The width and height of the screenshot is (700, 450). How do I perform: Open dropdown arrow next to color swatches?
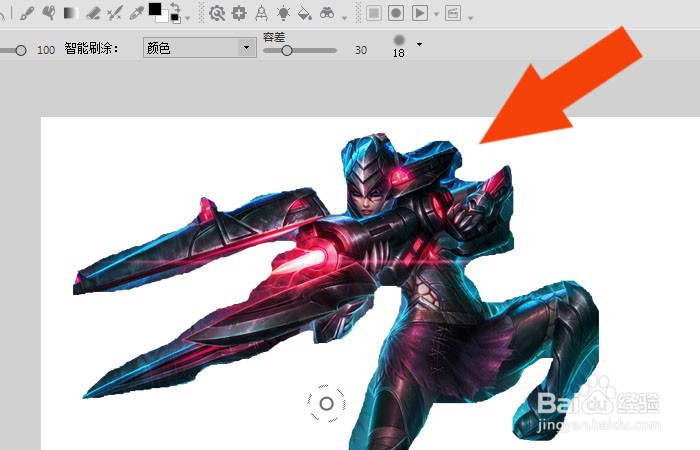pyautogui.click(x=188, y=18)
